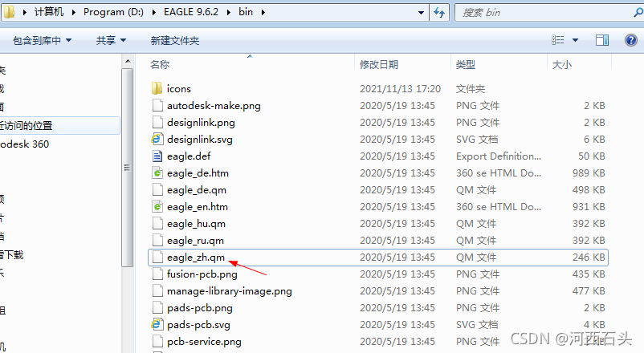Viewport: 644px width, 353px height.
Task: Open the address bar history dropdown
Action: (421, 13)
